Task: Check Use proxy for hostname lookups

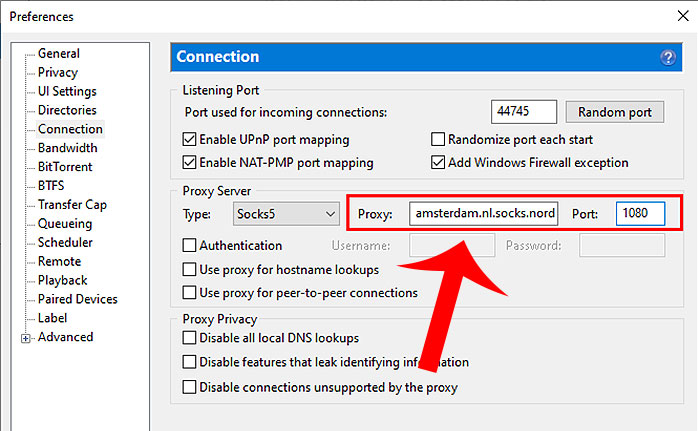Action: [191, 269]
